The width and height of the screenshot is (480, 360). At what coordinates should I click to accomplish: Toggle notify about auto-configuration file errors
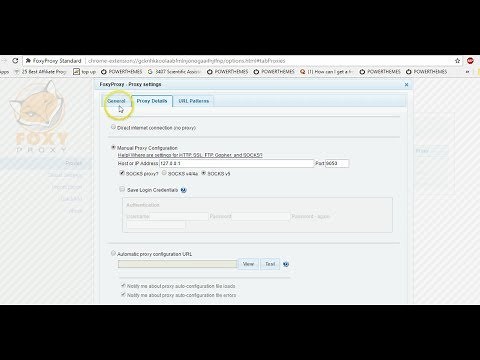point(123,295)
